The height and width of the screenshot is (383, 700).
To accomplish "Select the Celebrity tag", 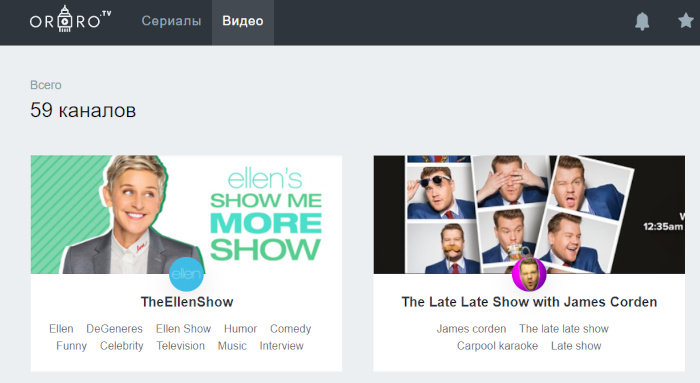I will pos(121,346).
